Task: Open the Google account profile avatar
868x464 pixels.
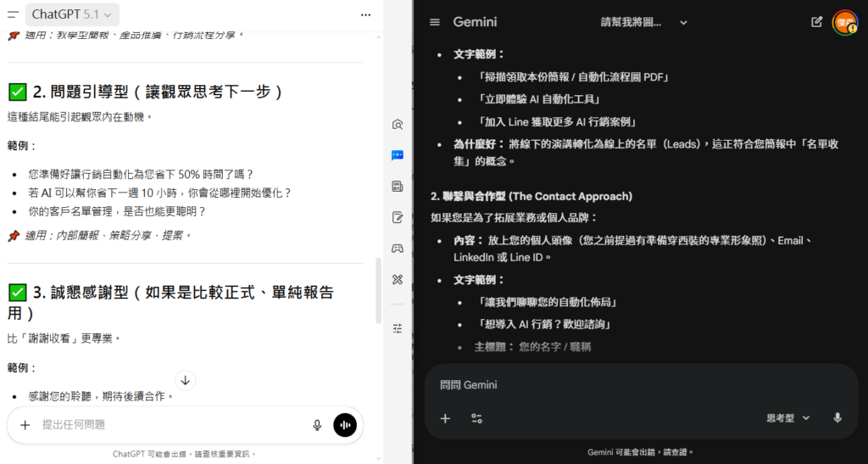Action: [844, 22]
